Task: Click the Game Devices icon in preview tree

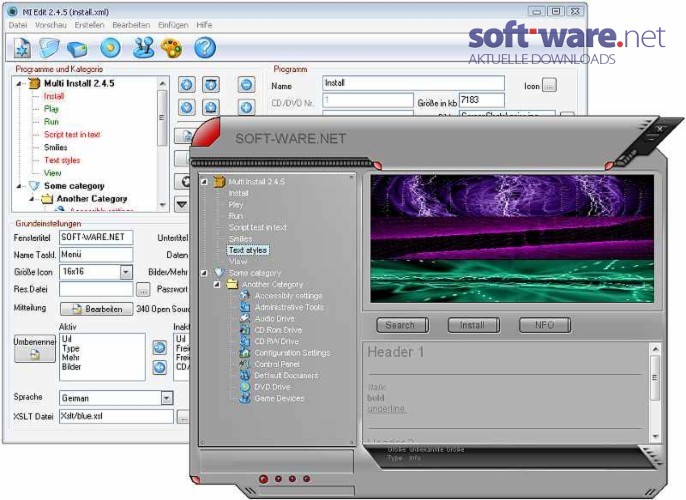Action: coord(245,398)
